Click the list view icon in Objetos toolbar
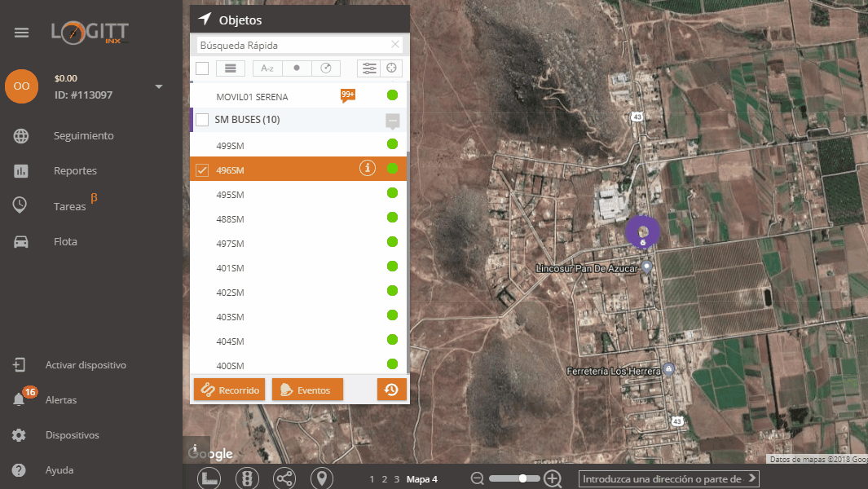 tap(231, 68)
